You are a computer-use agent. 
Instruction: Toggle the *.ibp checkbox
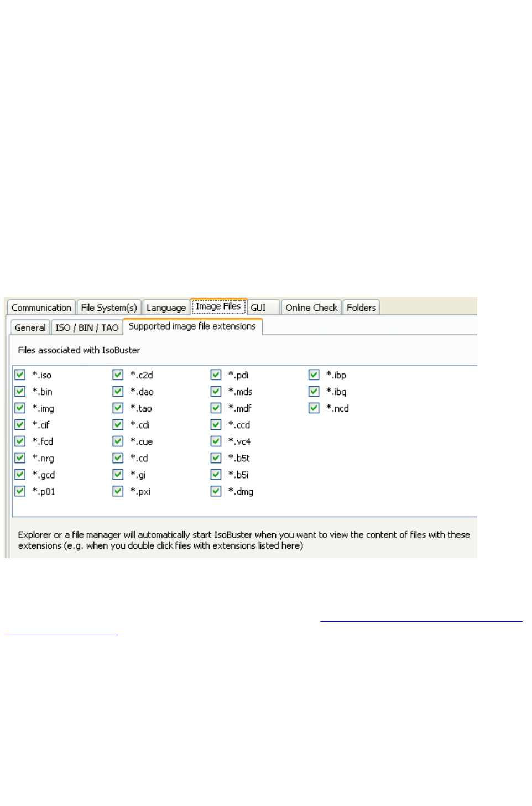click(314, 375)
